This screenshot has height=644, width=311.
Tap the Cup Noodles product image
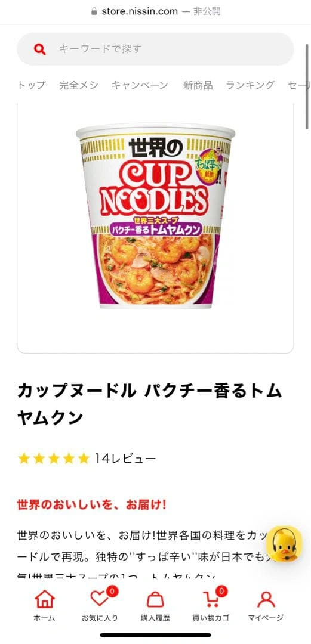tap(155, 216)
